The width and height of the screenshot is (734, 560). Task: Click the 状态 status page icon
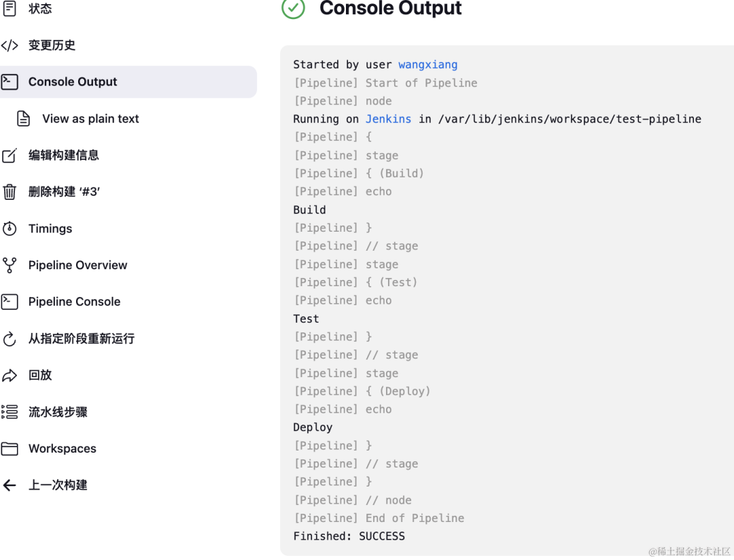(10, 8)
